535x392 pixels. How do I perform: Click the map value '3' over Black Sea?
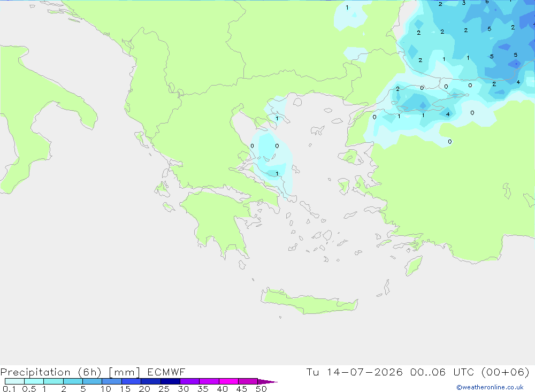(x=464, y=3)
